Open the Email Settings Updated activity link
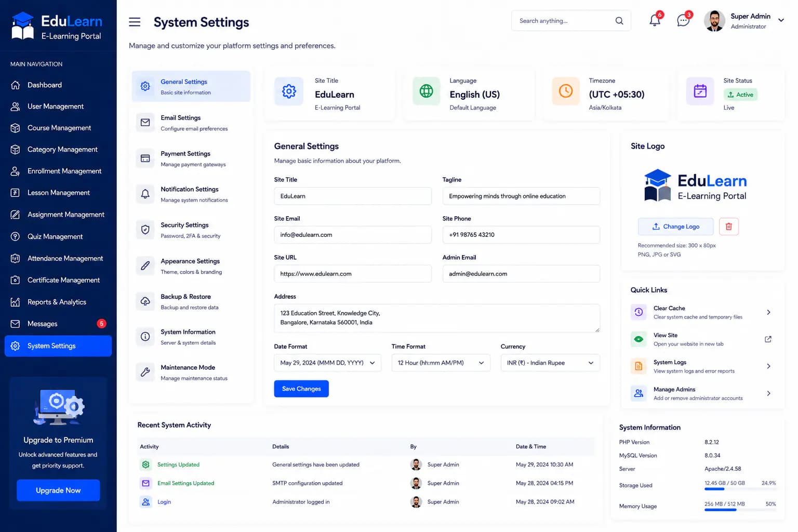798x532 pixels. click(185, 483)
